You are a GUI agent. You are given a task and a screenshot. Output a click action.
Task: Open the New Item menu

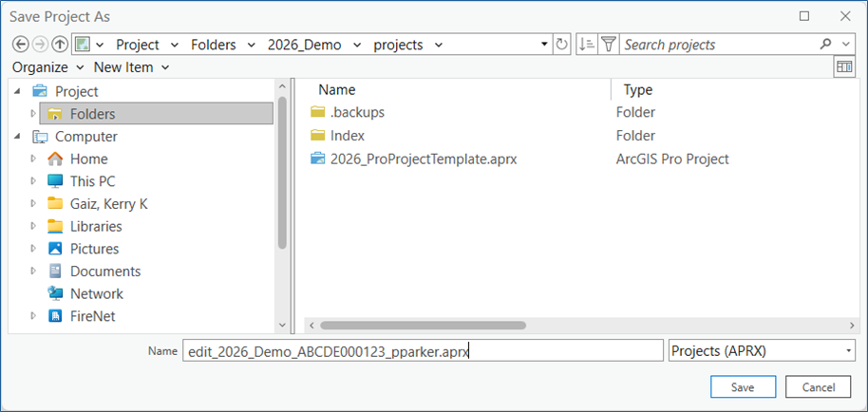pos(131,67)
